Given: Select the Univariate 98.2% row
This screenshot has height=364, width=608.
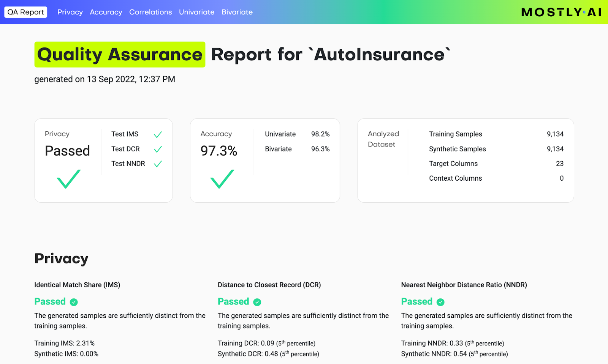Looking at the screenshot, I should (x=297, y=134).
